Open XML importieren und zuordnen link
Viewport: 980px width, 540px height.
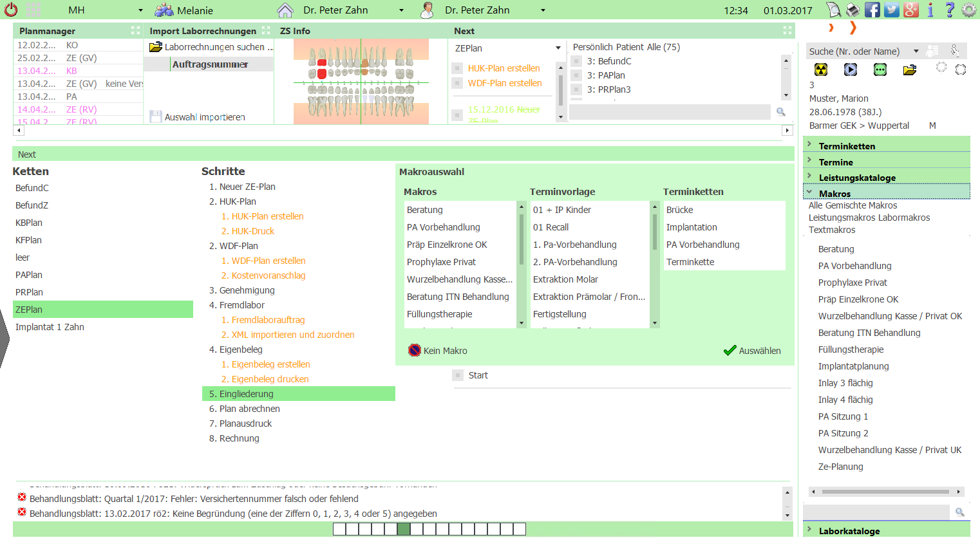tap(288, 335)
